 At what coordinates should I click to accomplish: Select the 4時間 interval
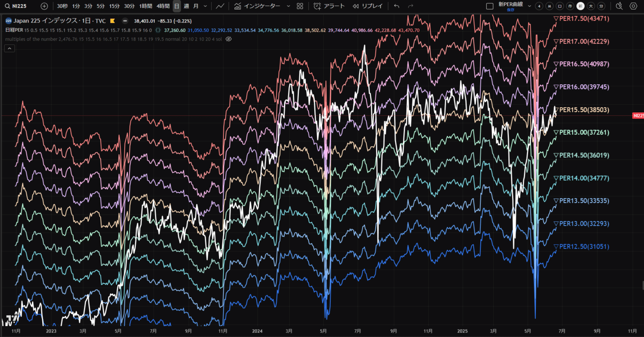[163, 6]
